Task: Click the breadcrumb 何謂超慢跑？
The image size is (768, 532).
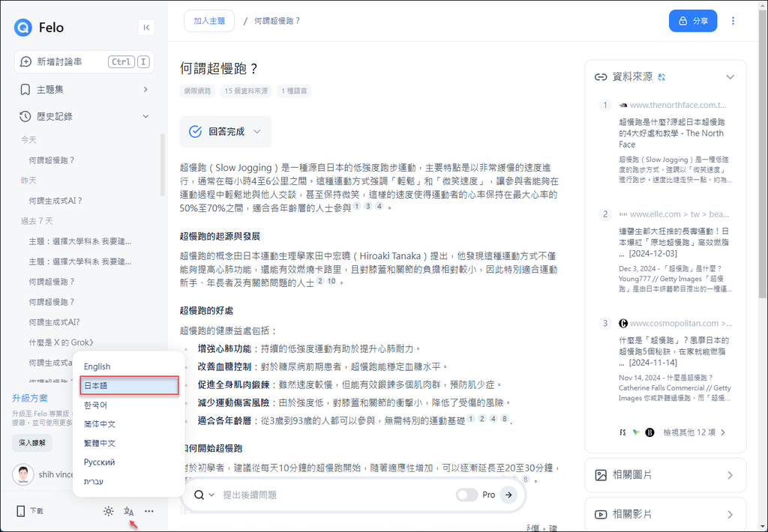Action: [277, 21]
